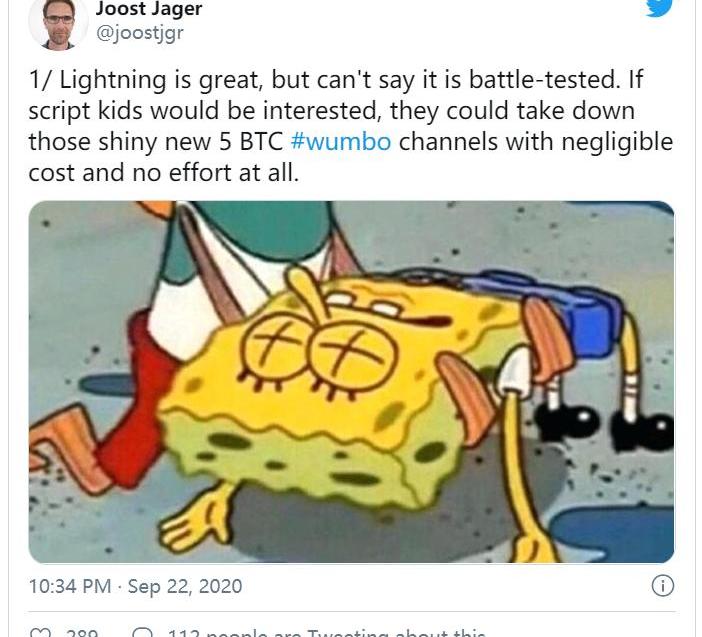Open the SpongeBob meme image
The image size is (702, 637).
point(351,382)
